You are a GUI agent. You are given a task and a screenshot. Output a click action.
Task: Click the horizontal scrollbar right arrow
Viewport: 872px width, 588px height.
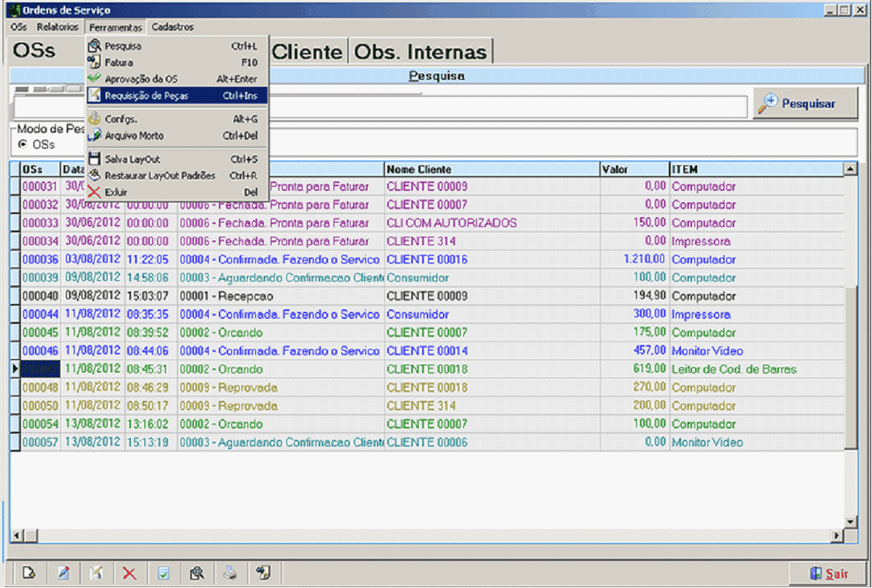click(837, 535)
